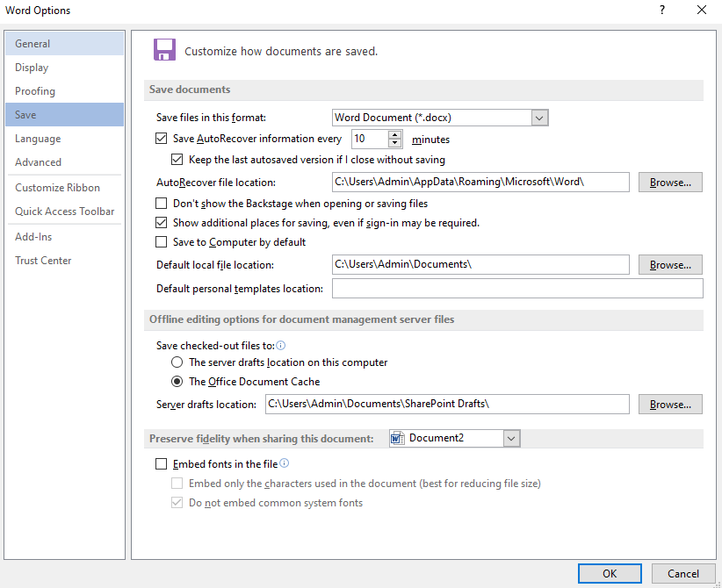The width and height of the screenshot is (722, 588).
Task: Open the Advanced options category
Action: tap(38, 161)
